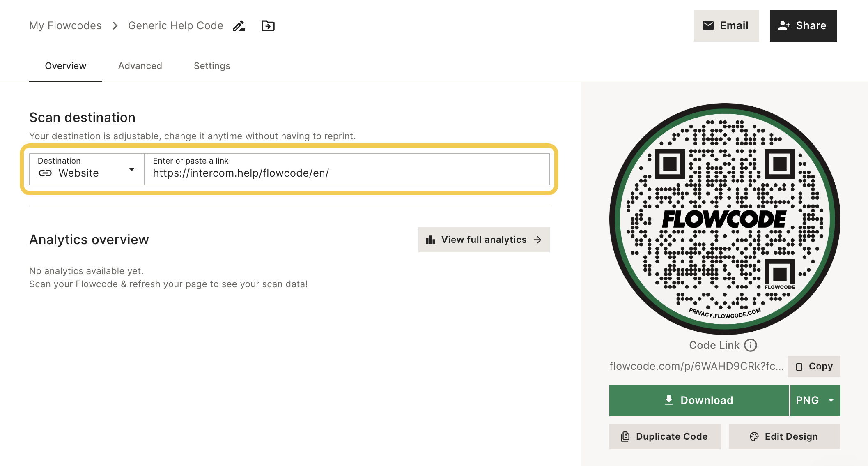Switch to the Overview tab

pyautogui.click(x=66, y=66)
